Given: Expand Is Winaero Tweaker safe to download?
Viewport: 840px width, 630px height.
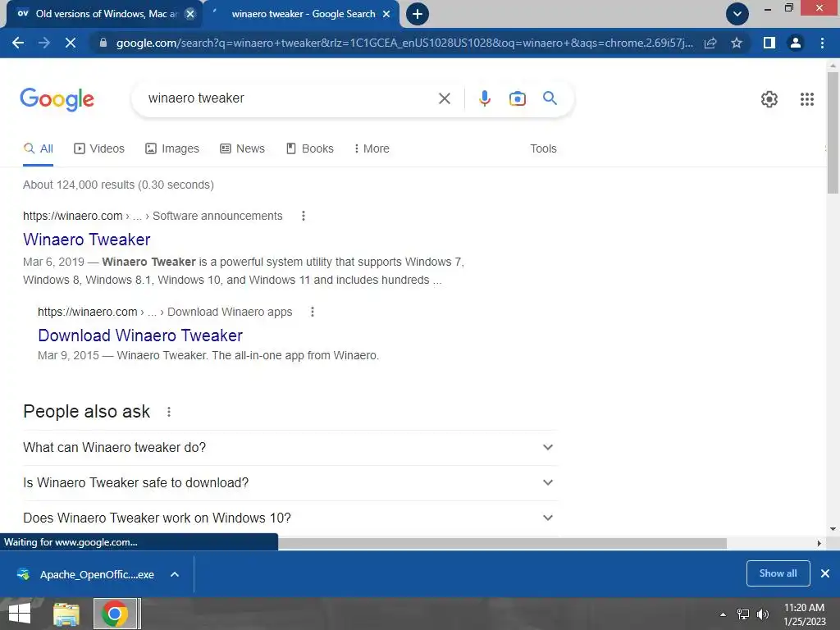Looking at the screenshot, I should pos(290,482).
